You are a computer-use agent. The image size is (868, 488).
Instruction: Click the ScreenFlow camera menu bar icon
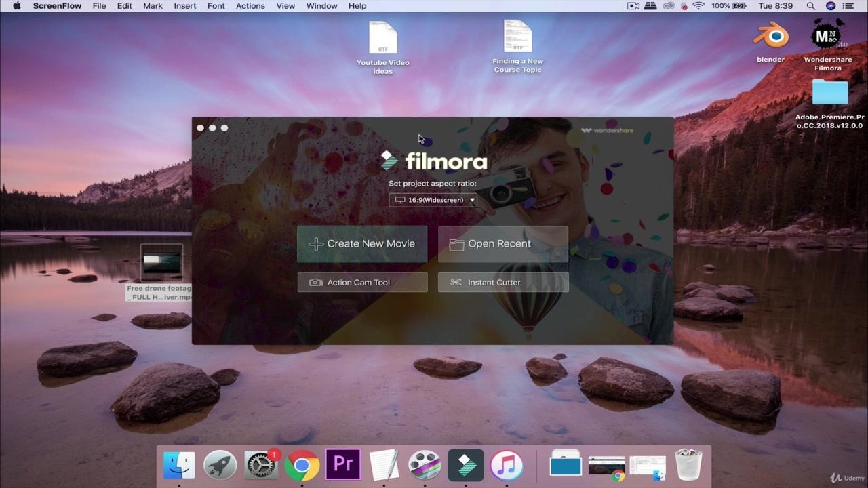click(633, 6)
